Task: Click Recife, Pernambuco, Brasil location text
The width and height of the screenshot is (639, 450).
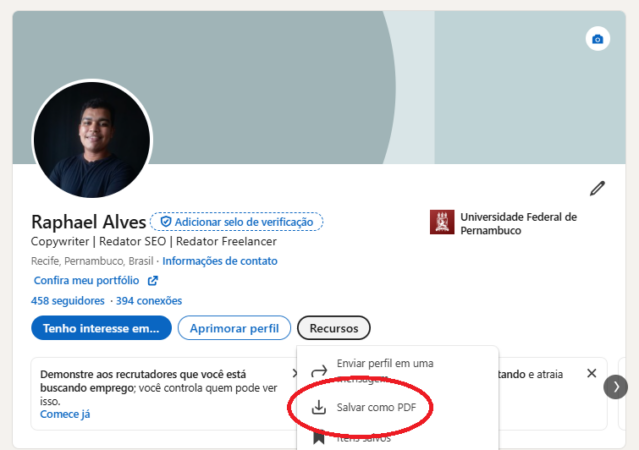Action: point(92,261)
